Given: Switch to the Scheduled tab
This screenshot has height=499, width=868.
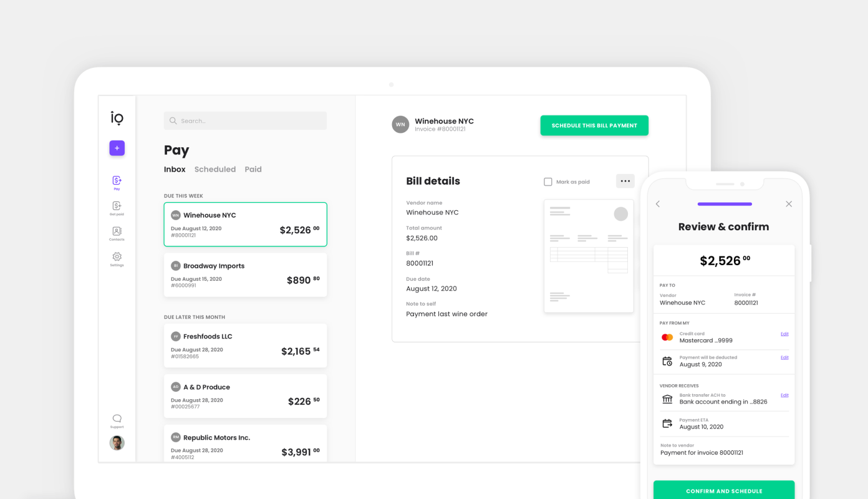Looking at the screenshot, I should (215, 169).
